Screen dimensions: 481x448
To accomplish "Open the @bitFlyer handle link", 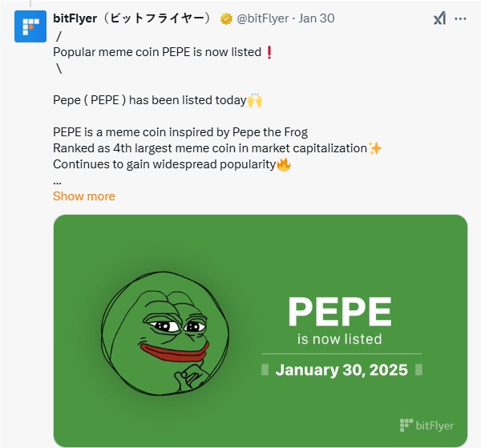I will point(264,18).
